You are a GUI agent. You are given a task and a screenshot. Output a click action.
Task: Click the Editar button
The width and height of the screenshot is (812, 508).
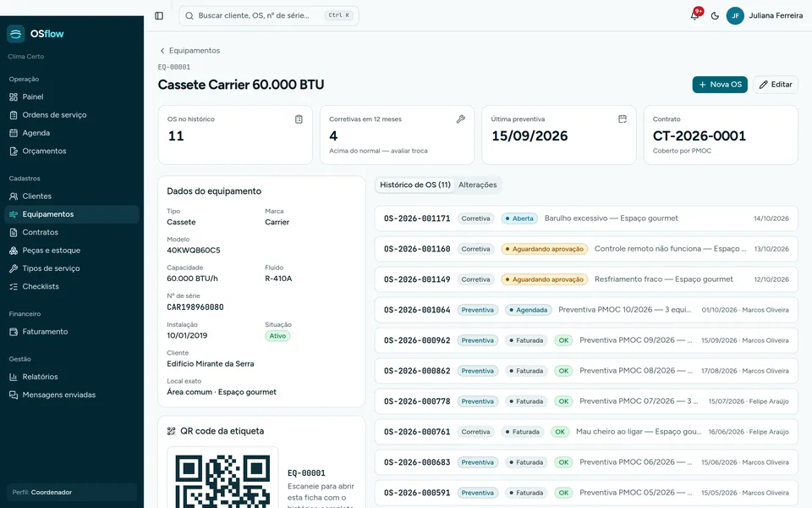click(x=776, y=85)
